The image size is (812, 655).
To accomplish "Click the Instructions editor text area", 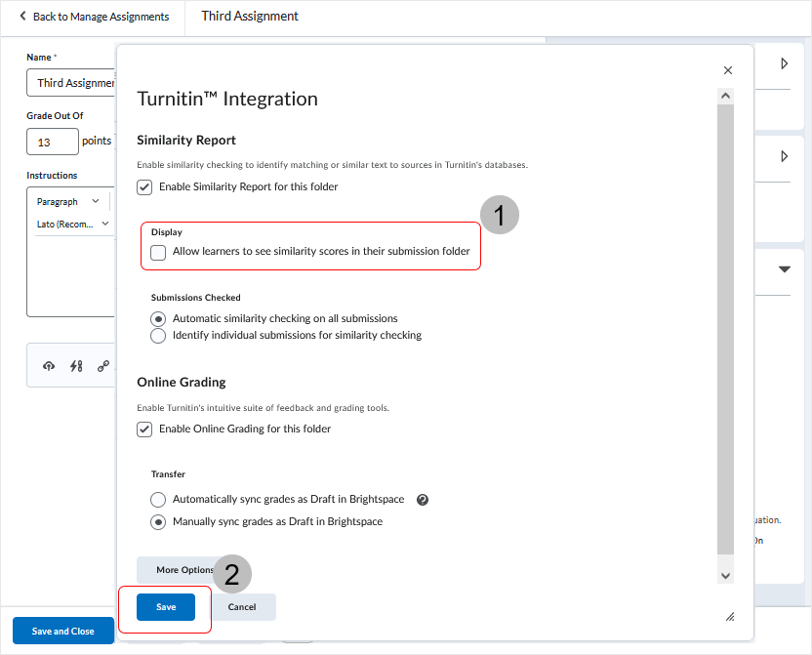I will 71,277.
